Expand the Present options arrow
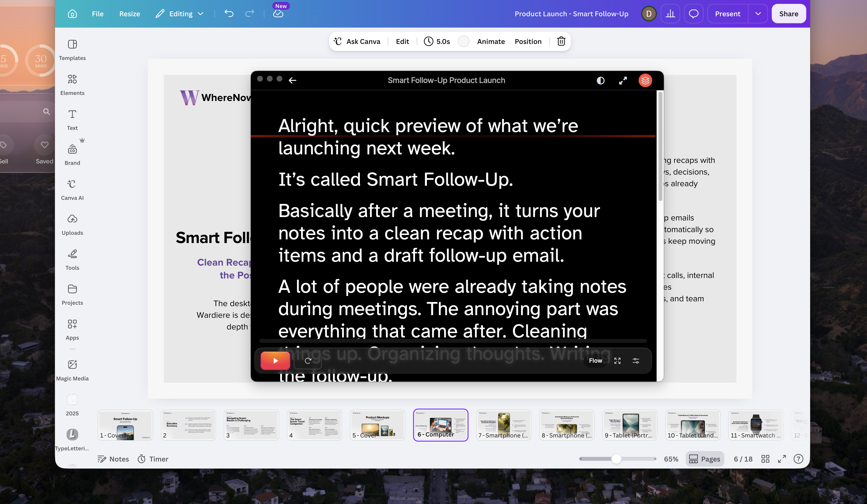Viewport: 867px width, 504px height. coord(758,14)
